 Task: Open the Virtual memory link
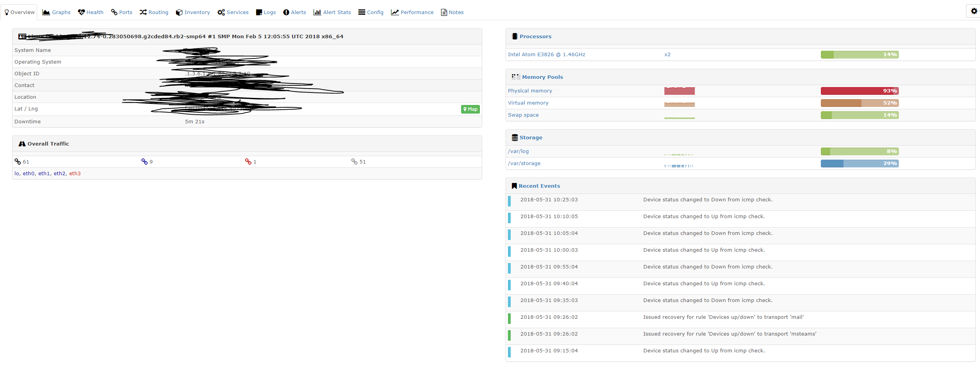tap(528, 103)
